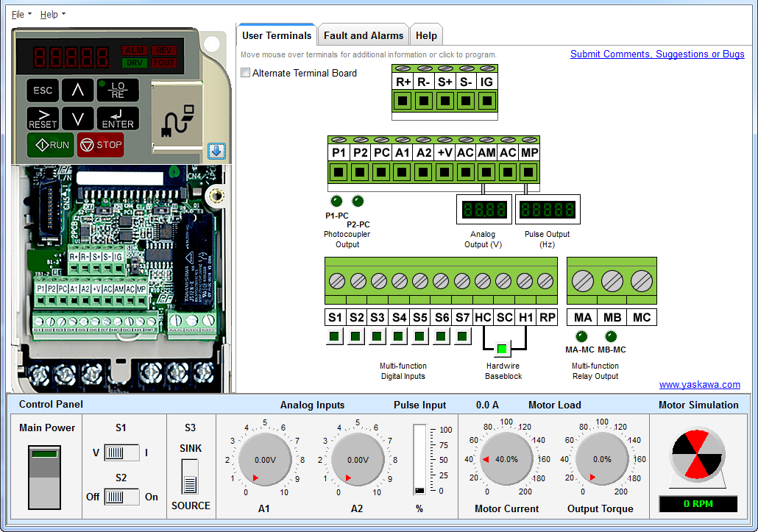Image resolution: width=758 pixels, height=532 pixels.
Task: Switch to the Fault and Alarms tab
Action: coord(364,35)
